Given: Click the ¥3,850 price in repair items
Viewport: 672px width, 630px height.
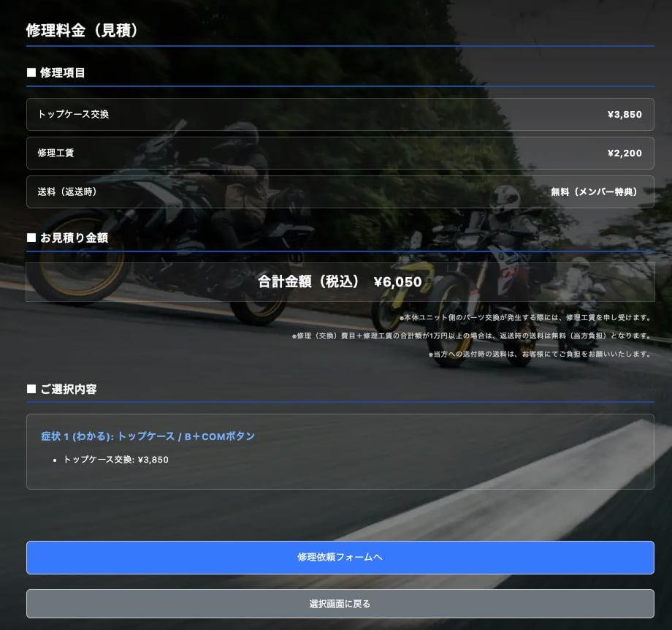Looking at the screenshot, I should (624, 114).
